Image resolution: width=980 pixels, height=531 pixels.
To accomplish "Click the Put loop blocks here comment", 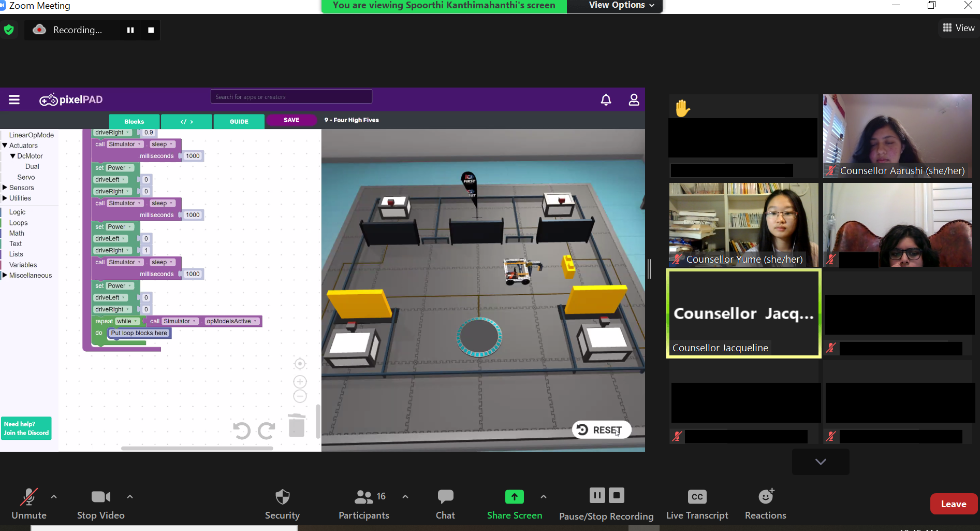I will [x=139, y=333].
